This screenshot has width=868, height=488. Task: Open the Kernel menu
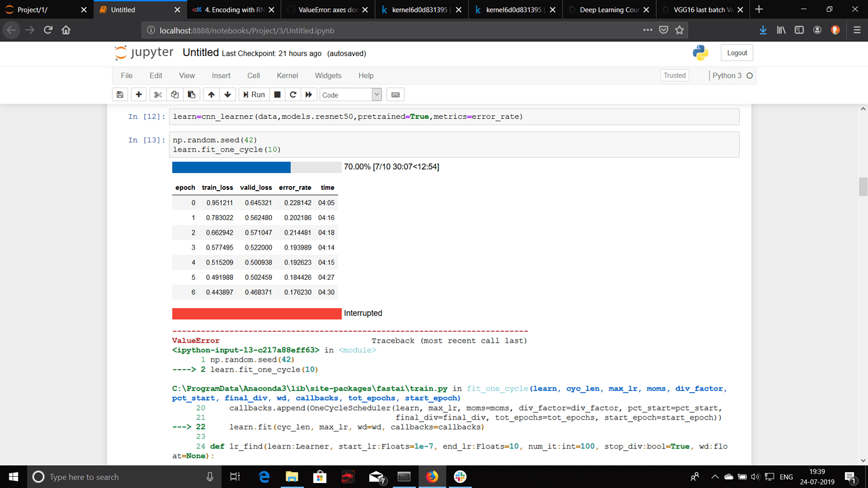287,75
